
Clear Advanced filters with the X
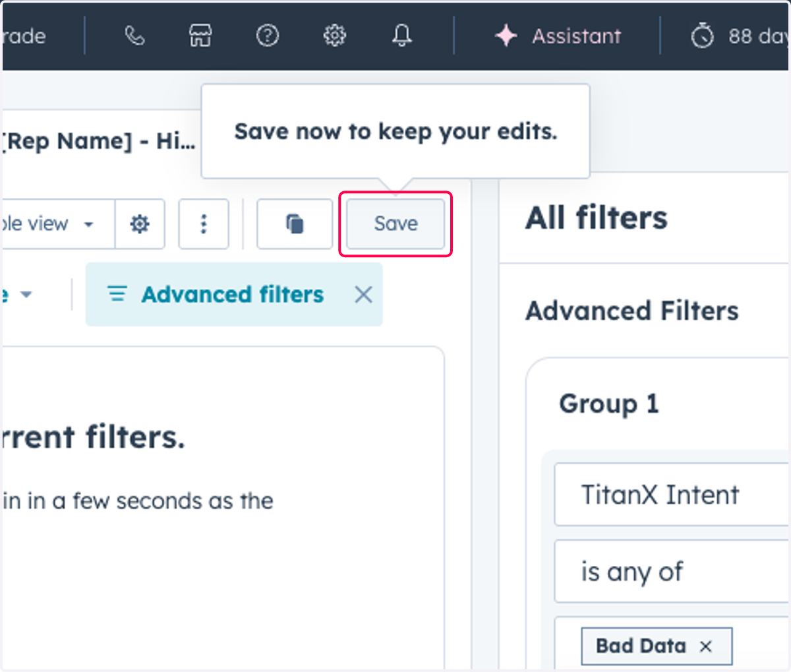click(x=363, y=294)
